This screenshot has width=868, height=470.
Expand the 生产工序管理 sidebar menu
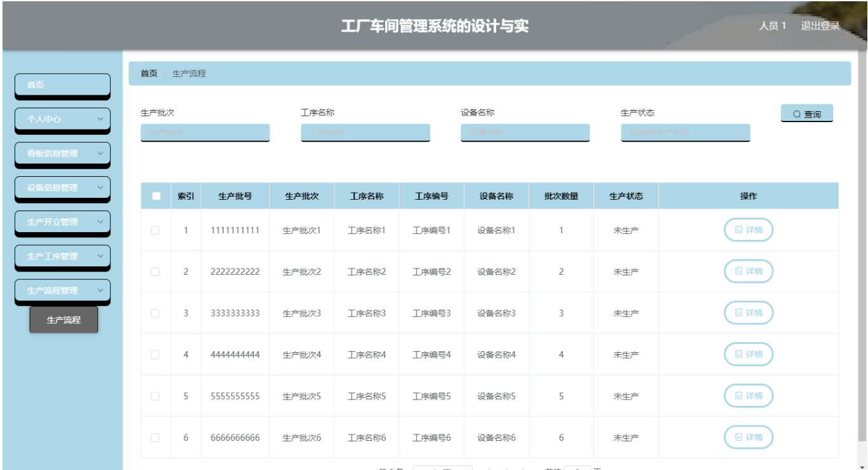pos(62,256)
